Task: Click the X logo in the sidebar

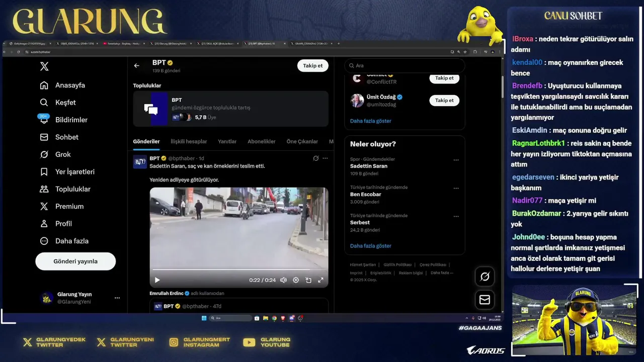Action: click(x=44, y=66)
